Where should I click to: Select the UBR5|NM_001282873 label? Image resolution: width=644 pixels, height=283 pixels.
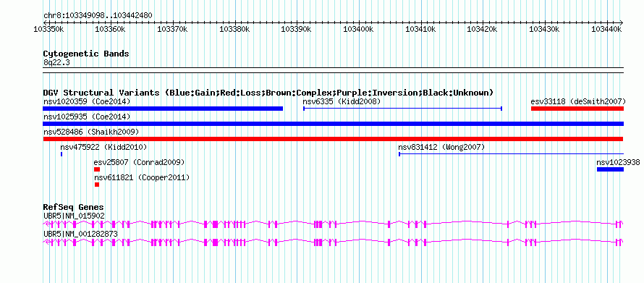tap(80, 234)
